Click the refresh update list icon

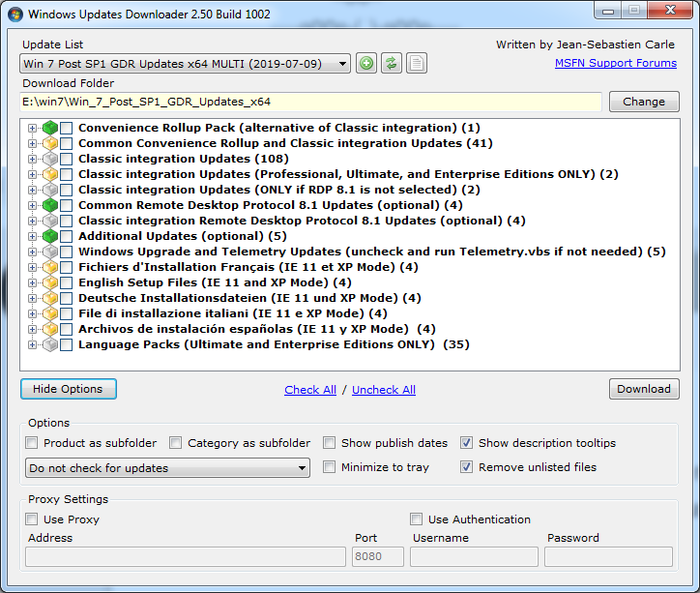point(391,64)
